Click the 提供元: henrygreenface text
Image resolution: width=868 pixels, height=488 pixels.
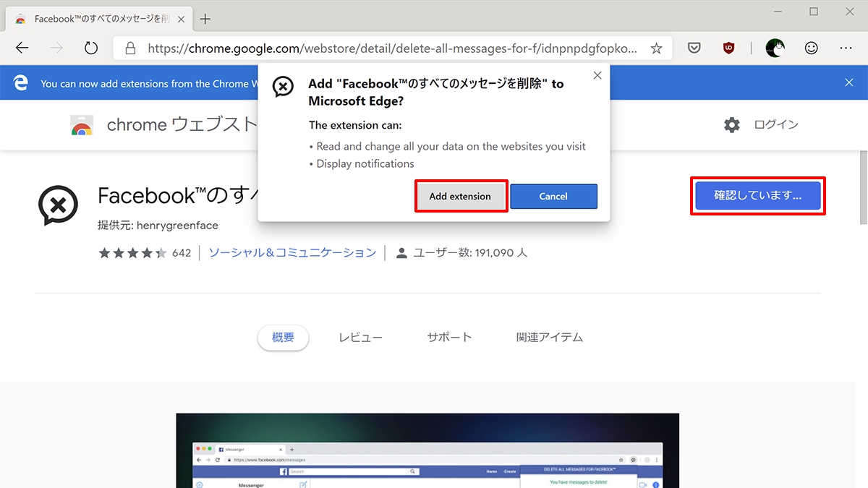[158, 226]
